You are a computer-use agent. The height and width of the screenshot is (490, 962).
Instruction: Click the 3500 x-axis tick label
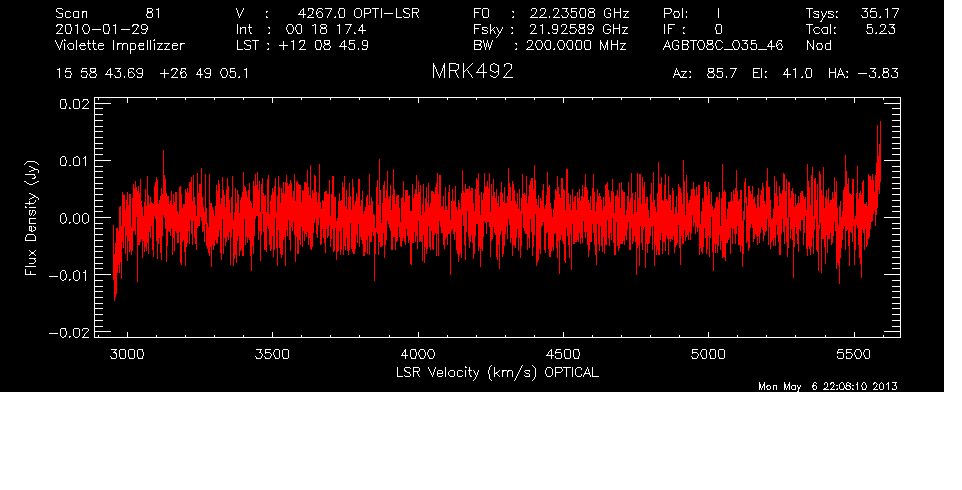pos(272,354)
